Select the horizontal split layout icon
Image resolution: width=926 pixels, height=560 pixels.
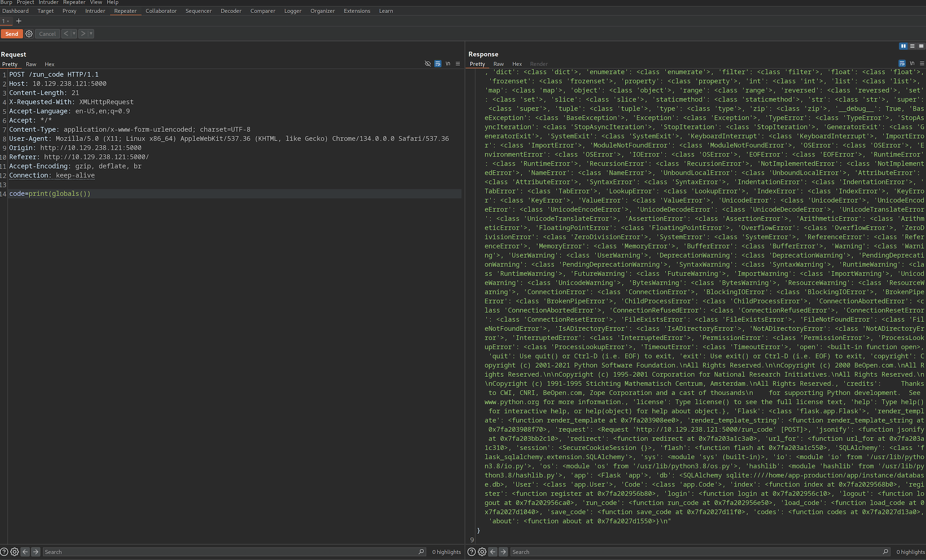(x=912, y=46)
